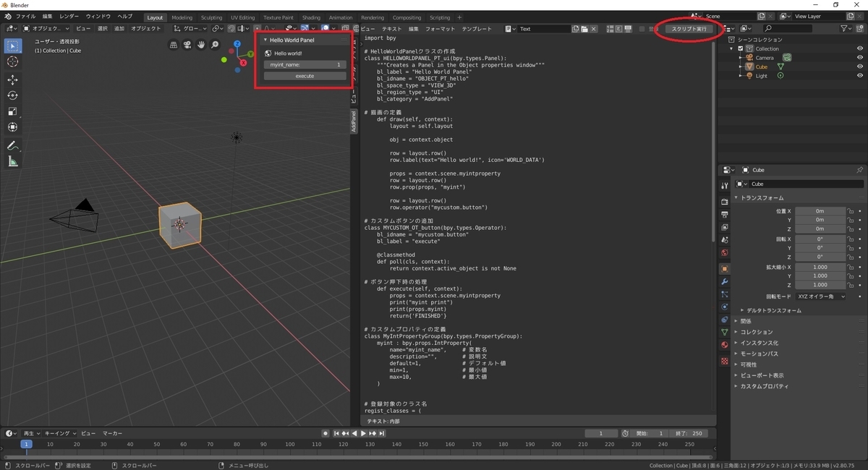Open the Physics properties tab icon
Image resolution: width=868 pixels, height=470 pixels.
[725, 307]
